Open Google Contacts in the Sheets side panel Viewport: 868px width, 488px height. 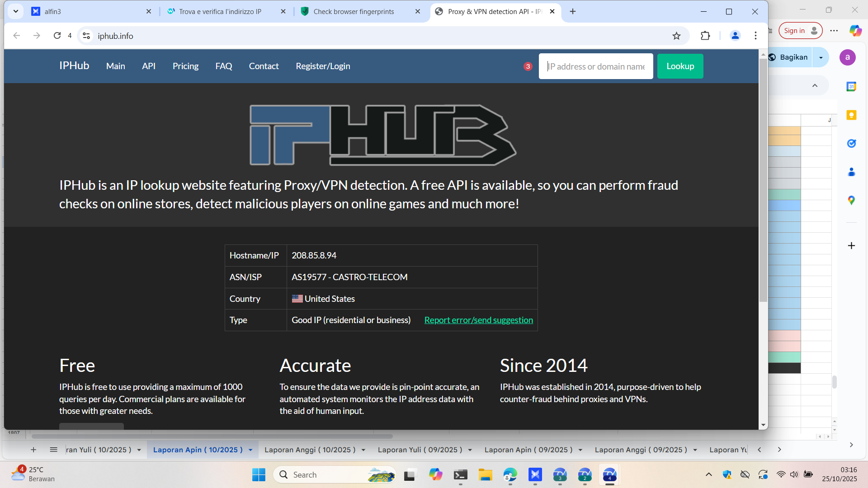point(851,172)
